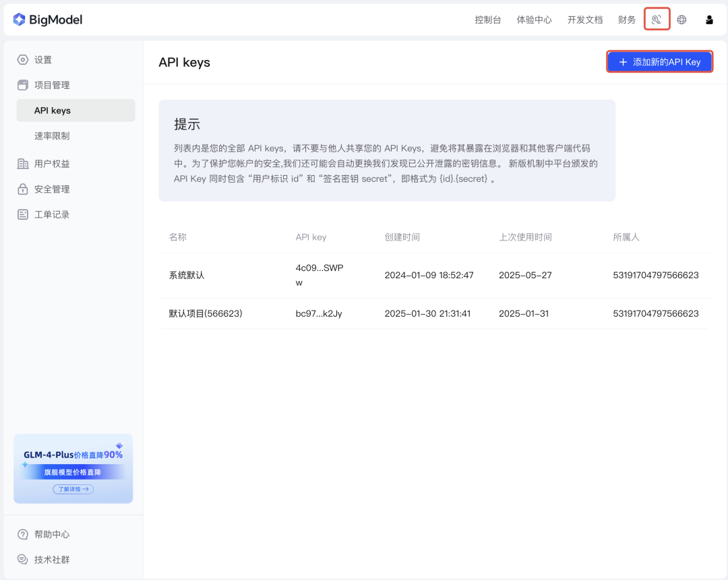
Task: Click the 添加新的API Key button
Action: (659, 61)
